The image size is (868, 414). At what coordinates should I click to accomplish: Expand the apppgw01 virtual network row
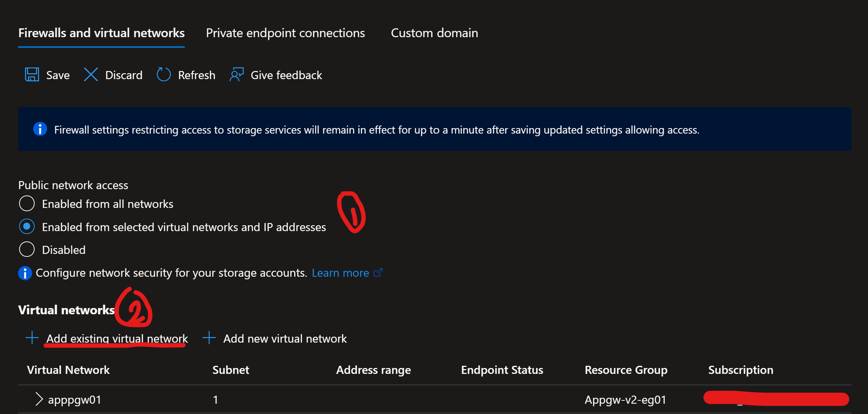[39, 399]
